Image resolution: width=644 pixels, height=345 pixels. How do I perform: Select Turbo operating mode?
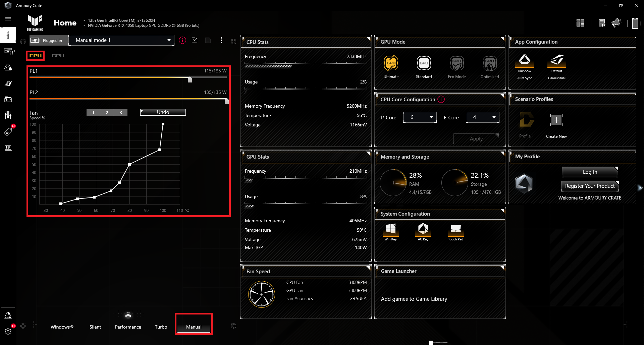pos(161,327)
